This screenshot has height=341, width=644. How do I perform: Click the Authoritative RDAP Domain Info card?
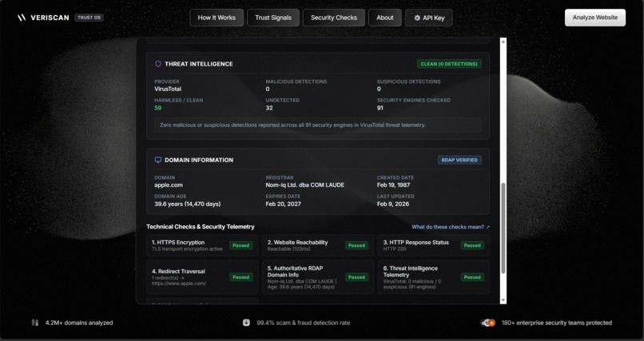click(318, 277)
